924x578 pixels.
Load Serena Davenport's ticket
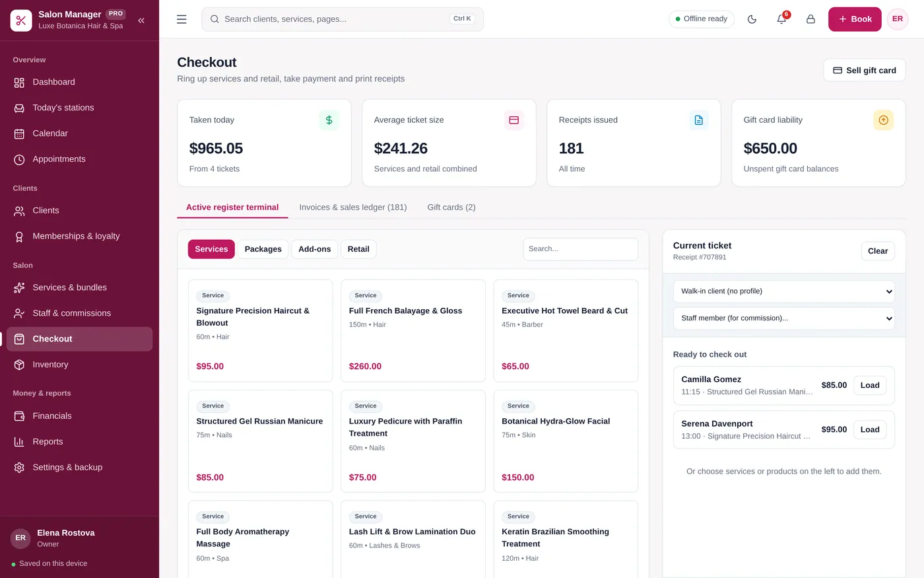870,430
